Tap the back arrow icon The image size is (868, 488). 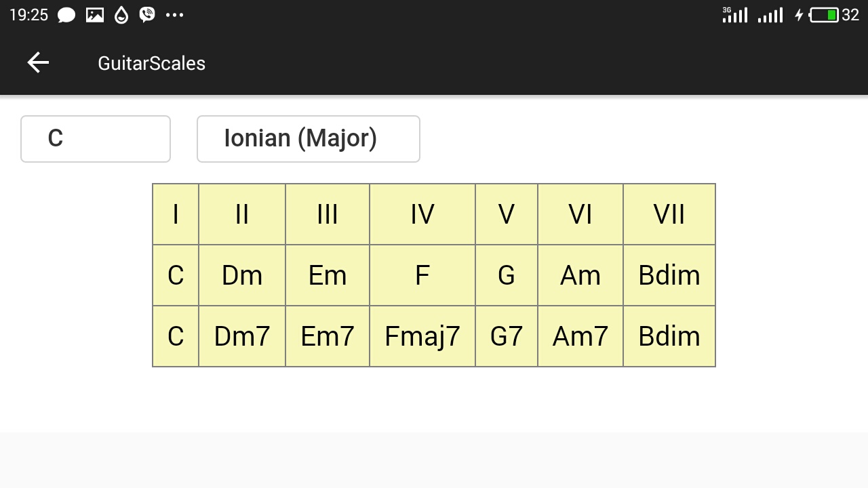pos(38,63)
